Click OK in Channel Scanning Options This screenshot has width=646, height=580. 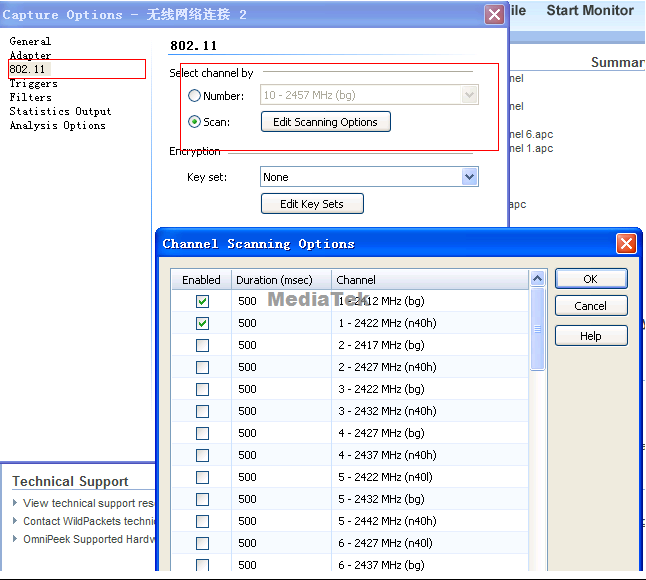(x=591, y=279)
